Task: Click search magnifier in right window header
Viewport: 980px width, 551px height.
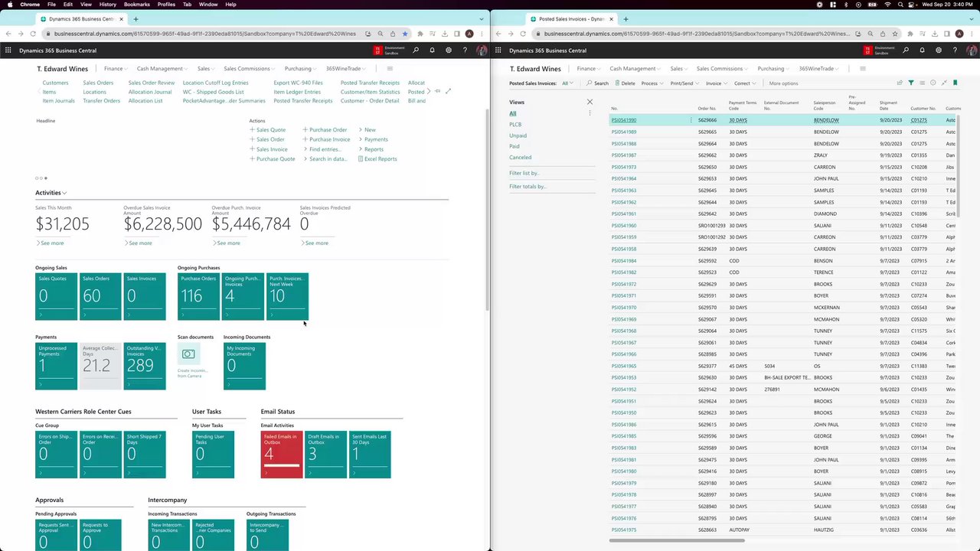Action: (906, 51)
